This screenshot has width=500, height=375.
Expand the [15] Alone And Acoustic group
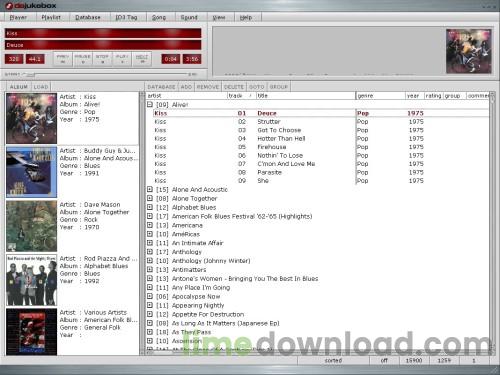tap(150, 189)
